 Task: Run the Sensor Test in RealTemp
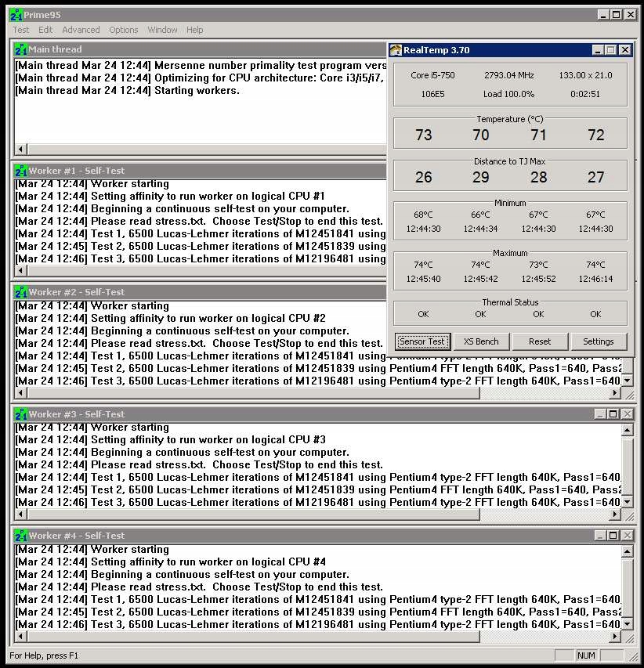tap(422, 341)
